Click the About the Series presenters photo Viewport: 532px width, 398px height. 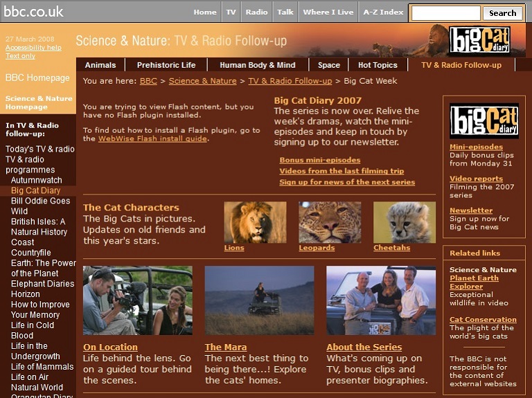(x=381, y=300)
